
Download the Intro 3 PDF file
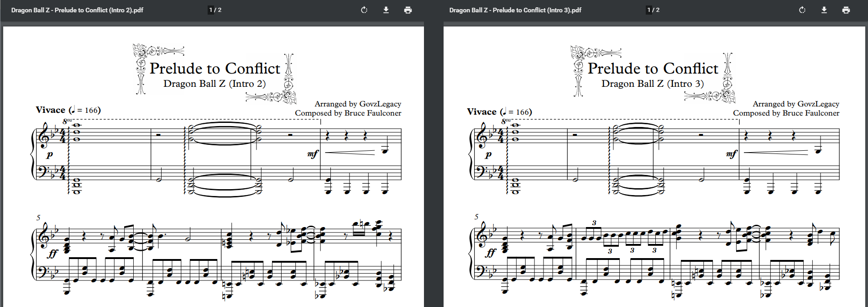[824, 10]
